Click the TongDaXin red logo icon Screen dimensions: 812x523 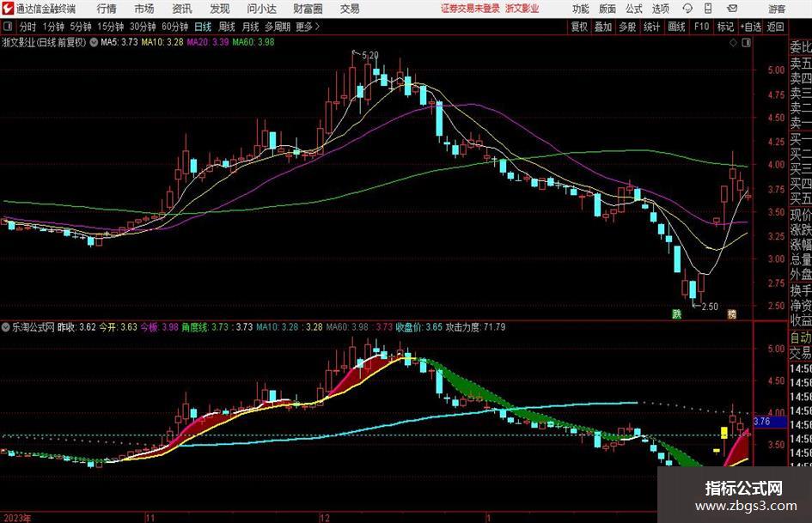(9, 9)
